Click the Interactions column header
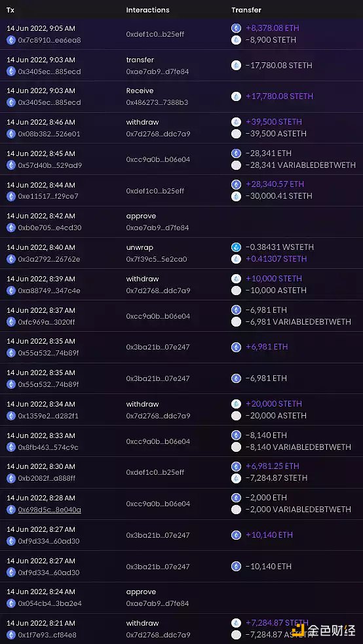 [x=147, y=10]
